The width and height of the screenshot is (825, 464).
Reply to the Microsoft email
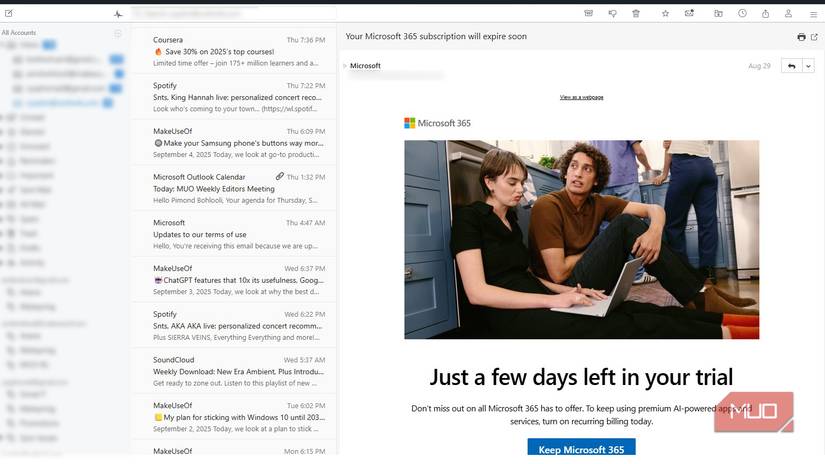pos(791,66)
